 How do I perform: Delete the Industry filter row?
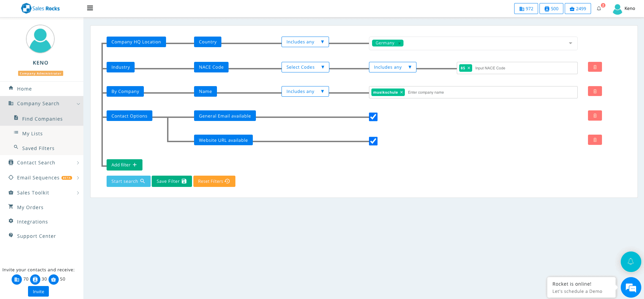click(594, 67)
